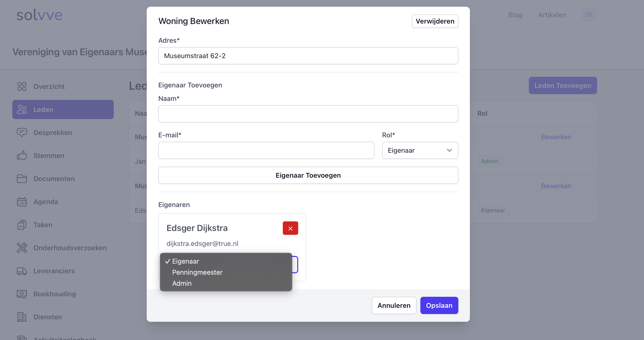Open the Boekhouding menu item
644x340 pixels.
(x=55, y=294)
